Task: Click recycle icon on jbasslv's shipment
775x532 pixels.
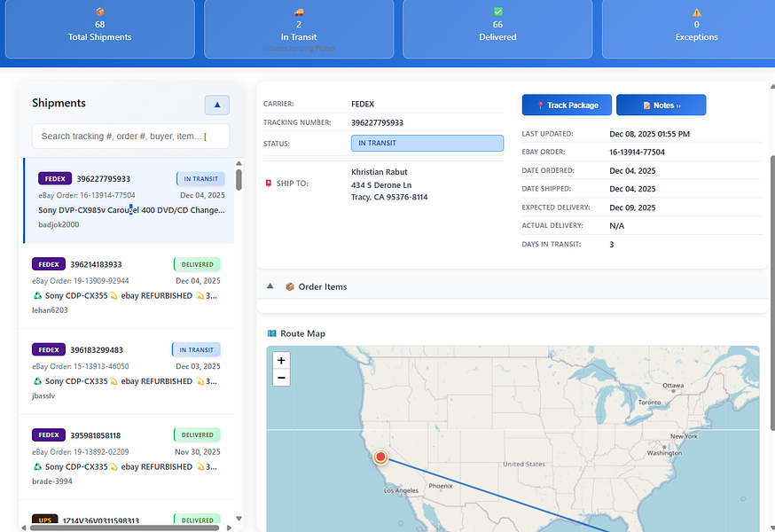Action: click(x=37, y=381)
